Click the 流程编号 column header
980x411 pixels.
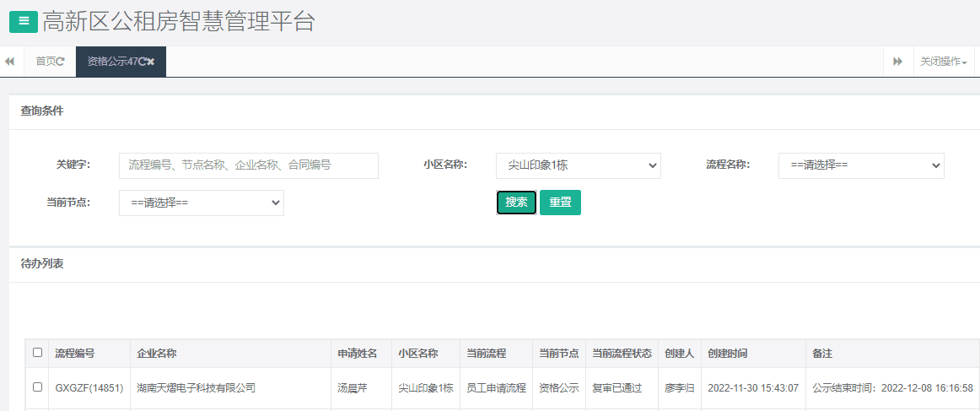coord(75,354)
